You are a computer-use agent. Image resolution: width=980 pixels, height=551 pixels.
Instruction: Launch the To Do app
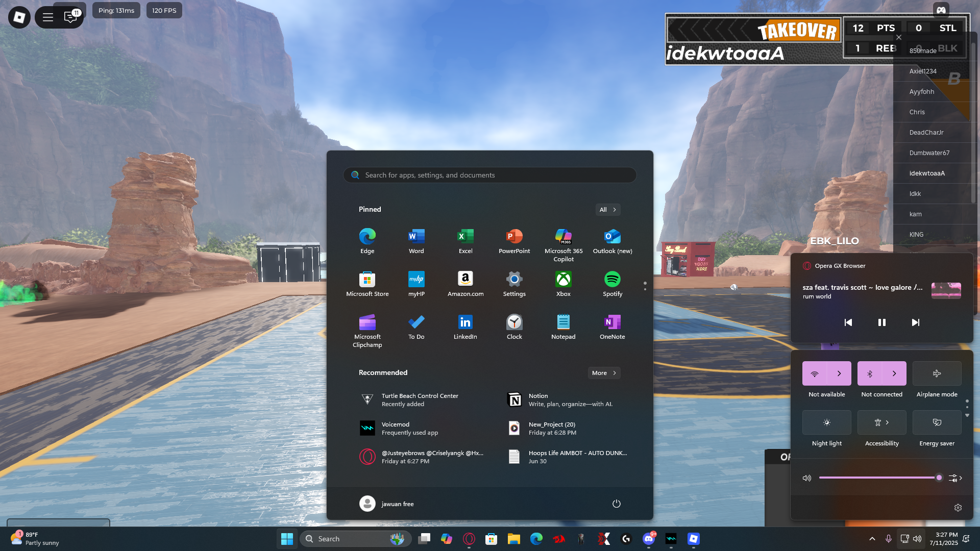coord(416,327)
